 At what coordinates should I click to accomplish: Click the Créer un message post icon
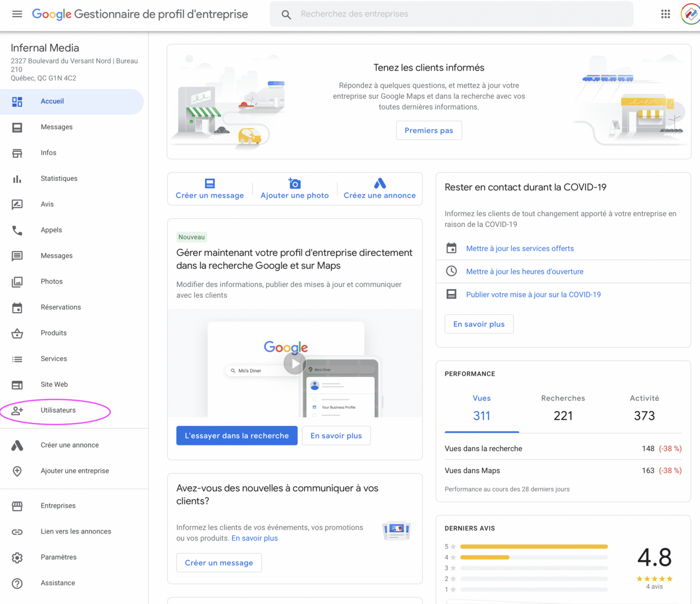(210, 184)
